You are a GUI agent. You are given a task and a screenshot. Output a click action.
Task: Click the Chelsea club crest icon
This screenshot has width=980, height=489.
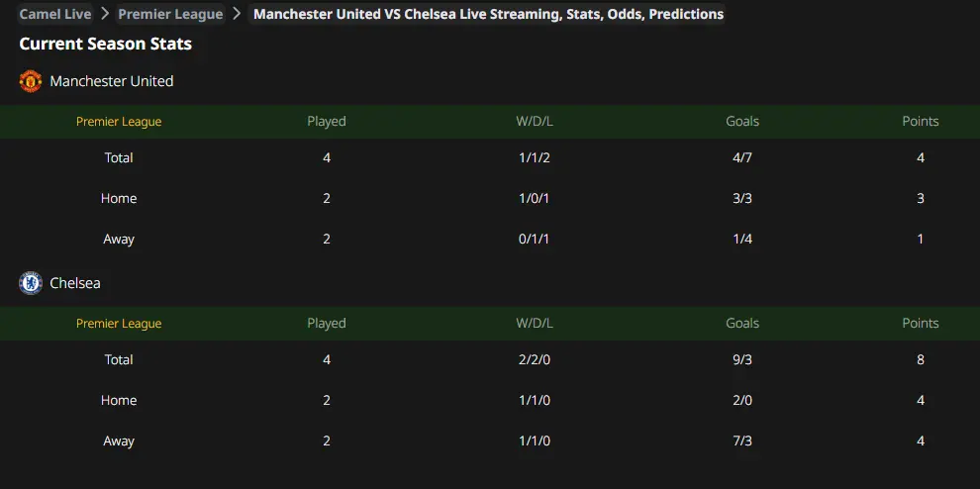click(30, 283)
